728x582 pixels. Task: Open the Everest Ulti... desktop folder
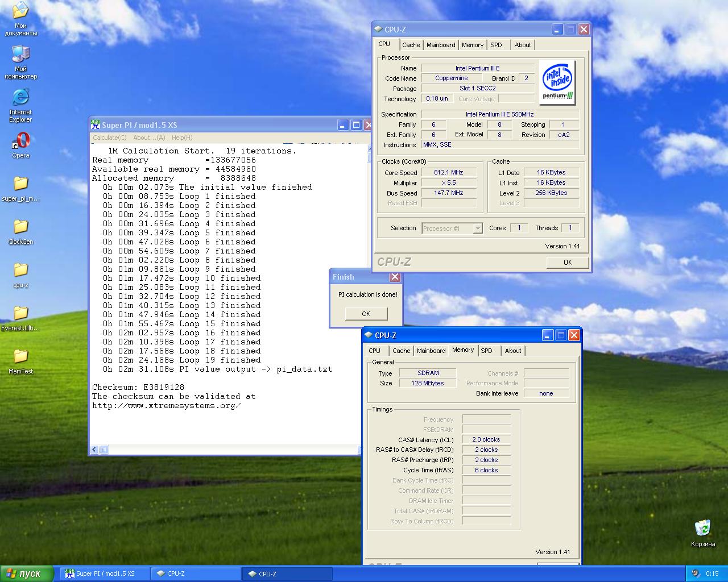pos(20,318)
